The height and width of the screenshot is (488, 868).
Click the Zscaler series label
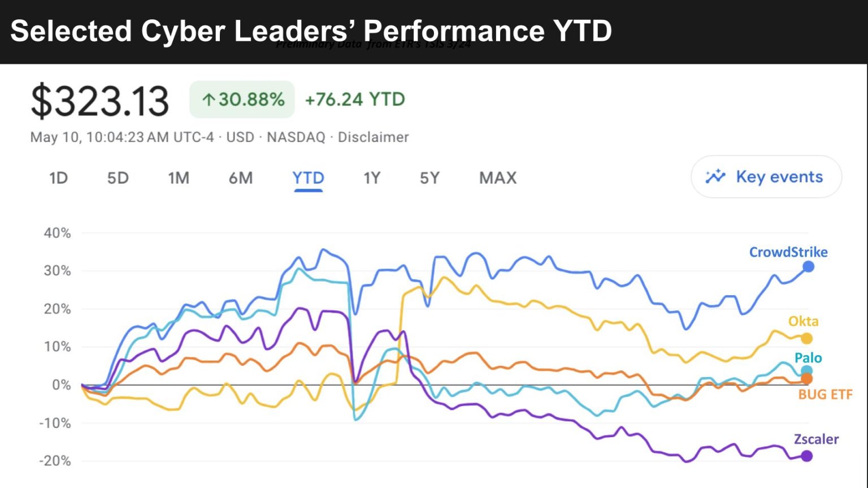[816, 439]
